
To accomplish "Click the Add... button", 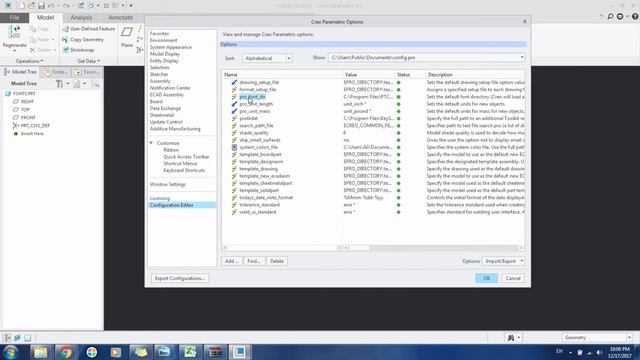I will coord(232,261).
